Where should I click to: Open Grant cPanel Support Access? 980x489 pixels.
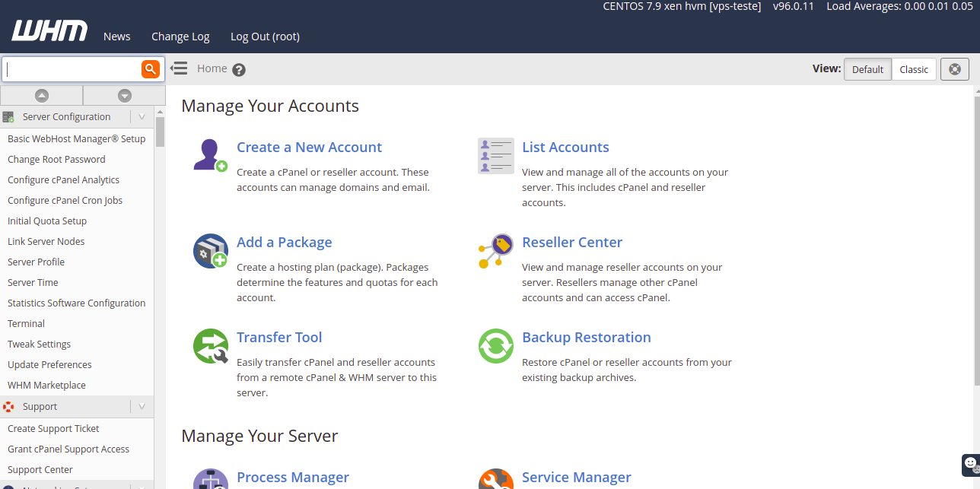click(x=68, y=449)
